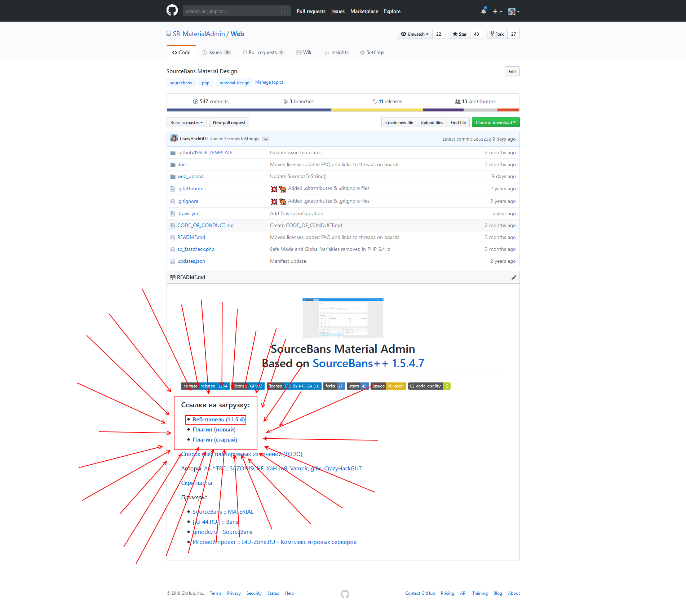Click the pencil icon to edit README.md
This screenshot has width=686, height=616.
point(514,277)
